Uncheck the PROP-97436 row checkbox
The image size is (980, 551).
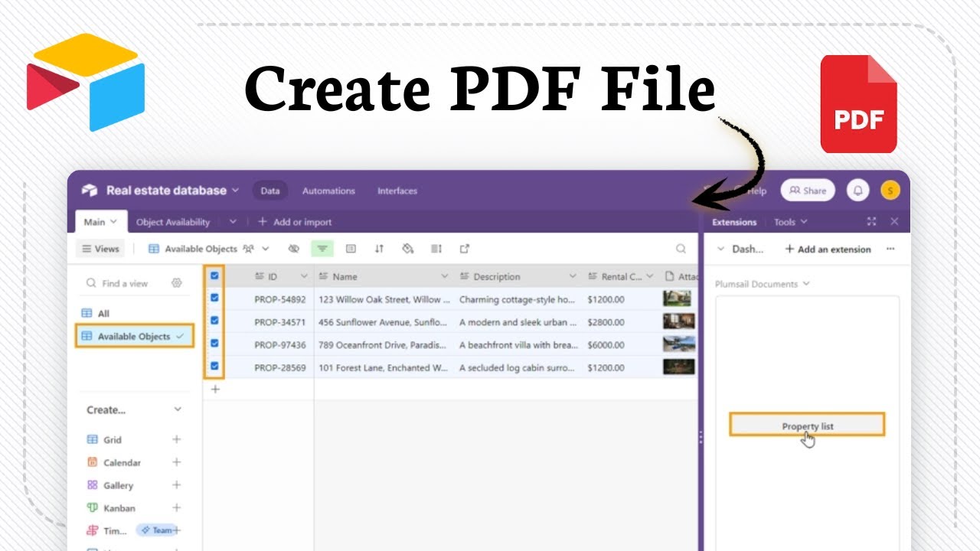point(214,344)
